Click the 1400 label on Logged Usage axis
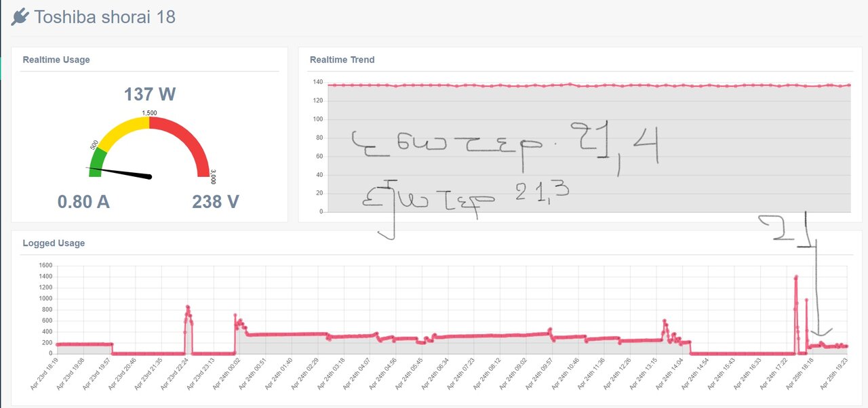The height and width of the screenshot is (408, 868). pyautogui.click(x=45, y=277)
